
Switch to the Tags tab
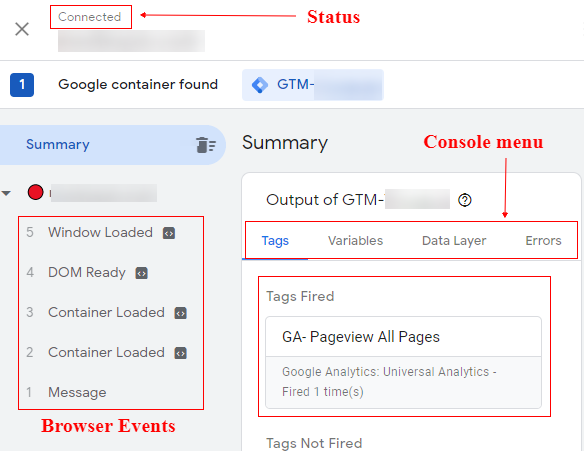(x=275, y=241)
